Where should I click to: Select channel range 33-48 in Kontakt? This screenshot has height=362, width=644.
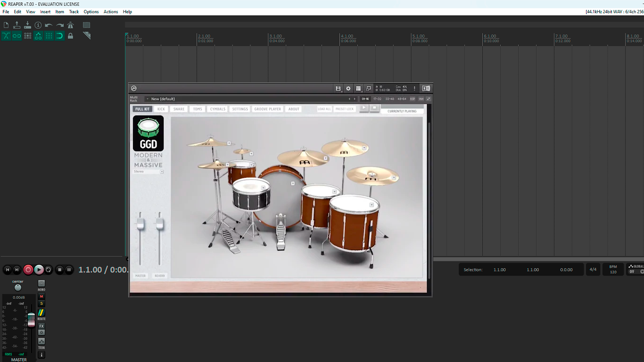click(x=389, y=99)
